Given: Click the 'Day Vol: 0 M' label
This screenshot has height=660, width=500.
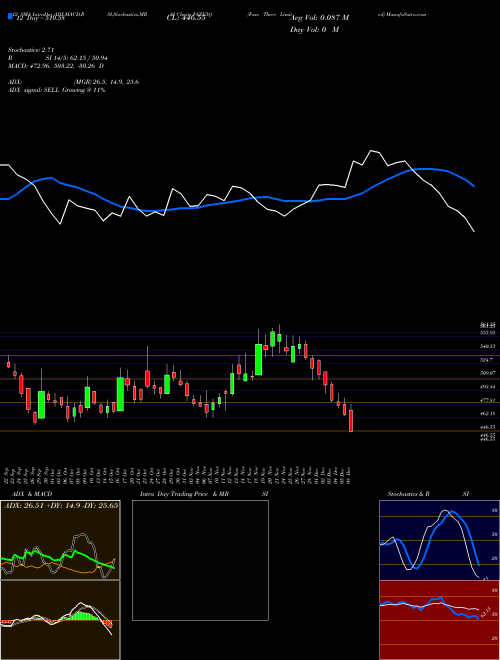Looking at the screenshot, I should tap(314, 30).
